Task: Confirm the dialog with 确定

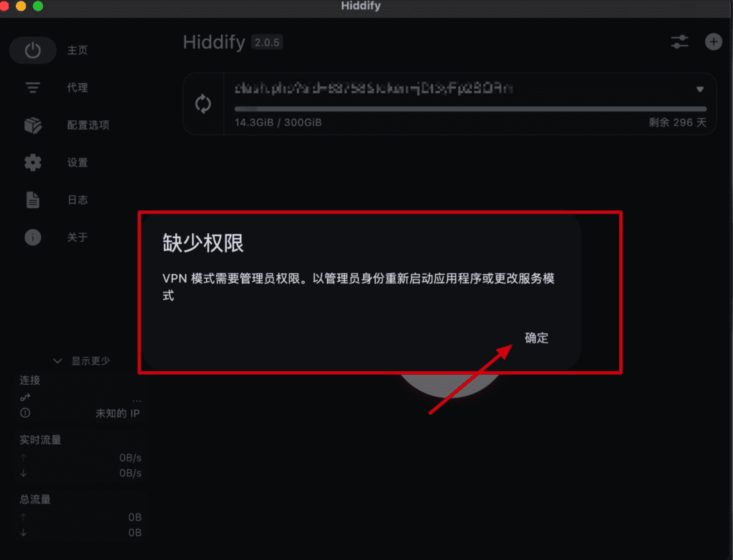Action: click(536, 338)
